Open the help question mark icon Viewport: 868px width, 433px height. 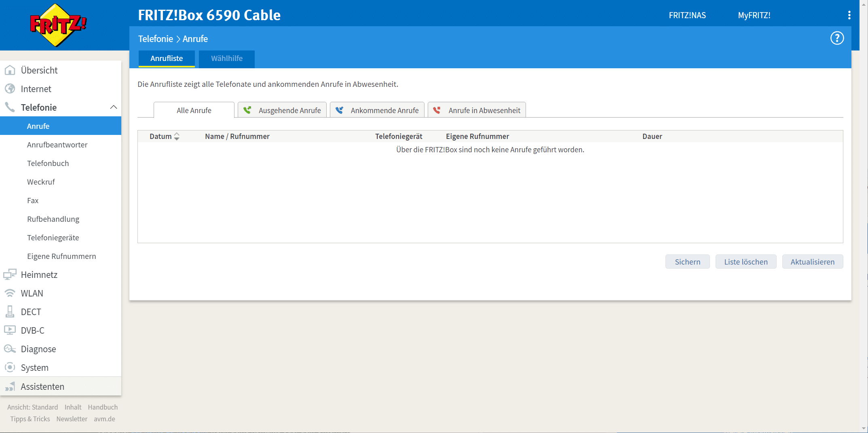(x=837, y=38)
